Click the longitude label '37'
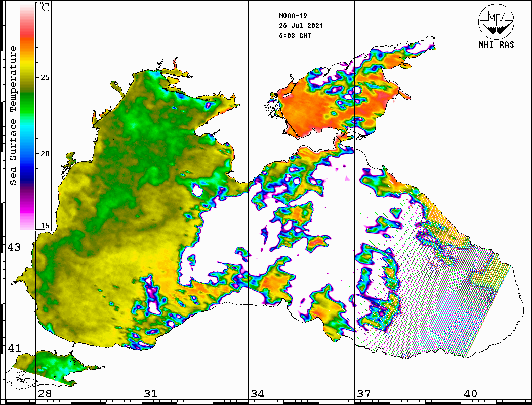Viewport: 532px width, 405px height. tap(364, 394)
